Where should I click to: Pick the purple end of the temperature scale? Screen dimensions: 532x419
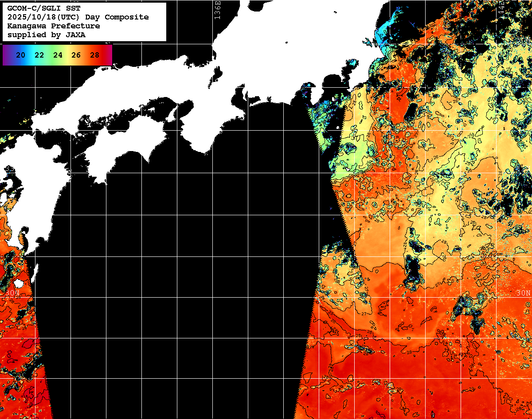click(x=6, y=55)
